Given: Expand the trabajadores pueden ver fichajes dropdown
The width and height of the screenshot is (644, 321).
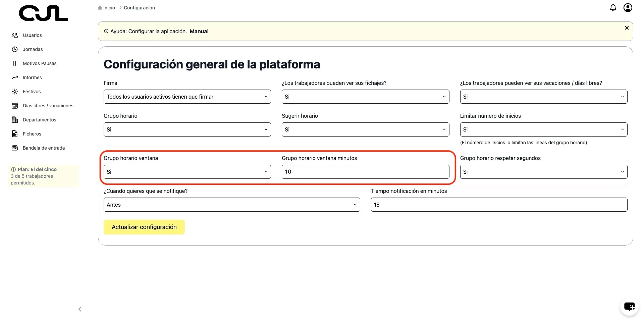Looking at the screenshot, I should point(365,97).
